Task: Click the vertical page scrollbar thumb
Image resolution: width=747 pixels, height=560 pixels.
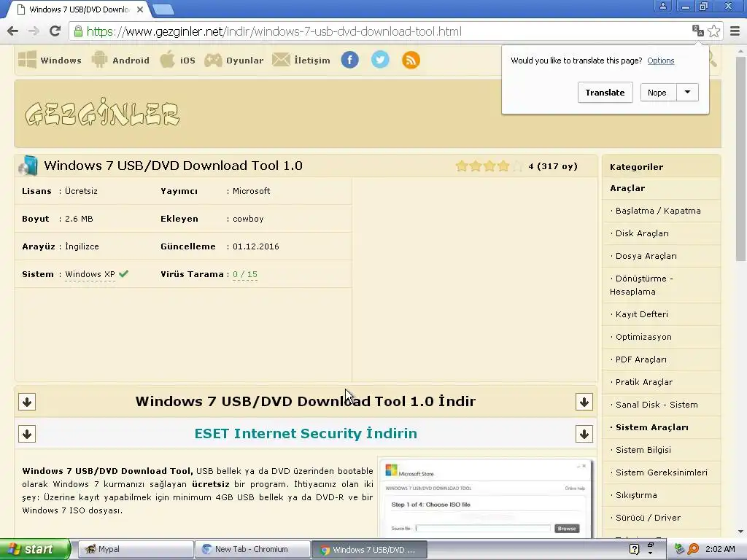Action: pyautogui.click(x=740, y=159)
